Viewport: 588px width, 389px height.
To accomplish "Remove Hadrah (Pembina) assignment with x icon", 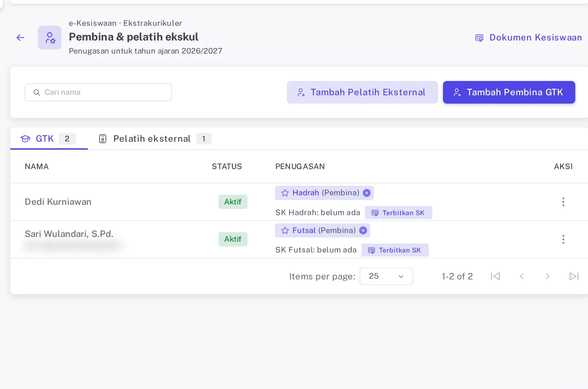I will coord(367,193).
